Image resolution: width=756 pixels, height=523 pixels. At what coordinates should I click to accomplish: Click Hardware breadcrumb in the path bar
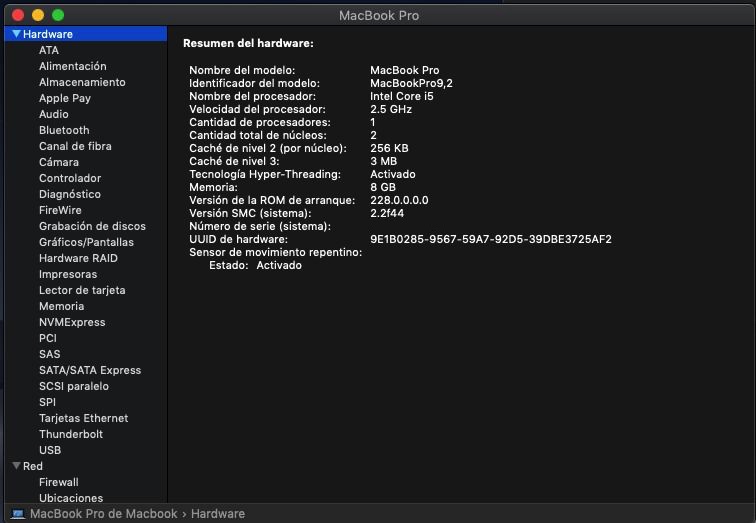pyautogui.click(x=218, y=514)
